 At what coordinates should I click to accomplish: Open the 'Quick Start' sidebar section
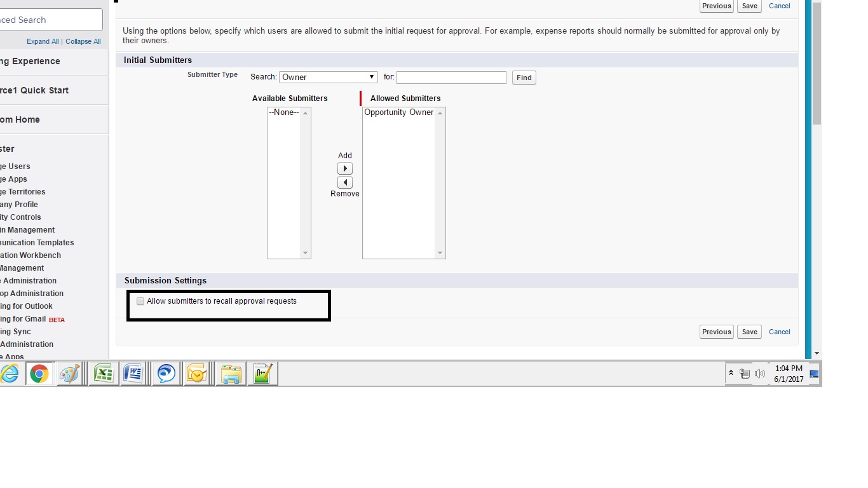34,90
